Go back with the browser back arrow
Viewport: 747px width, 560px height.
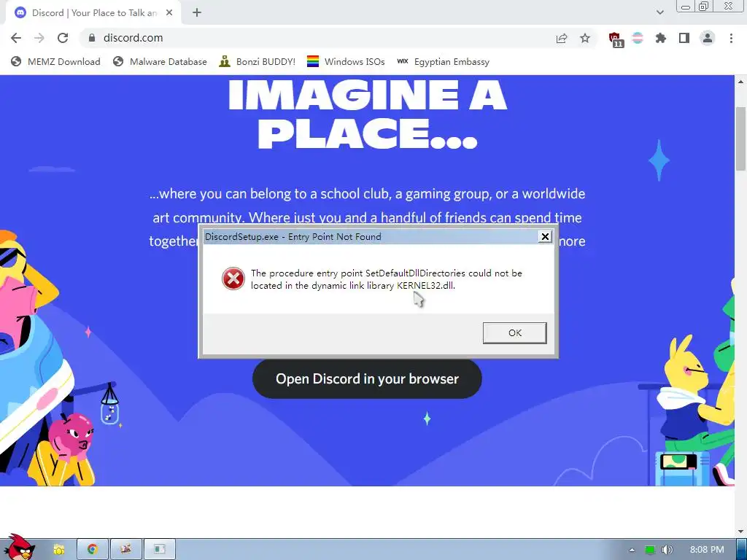[16, 38]
